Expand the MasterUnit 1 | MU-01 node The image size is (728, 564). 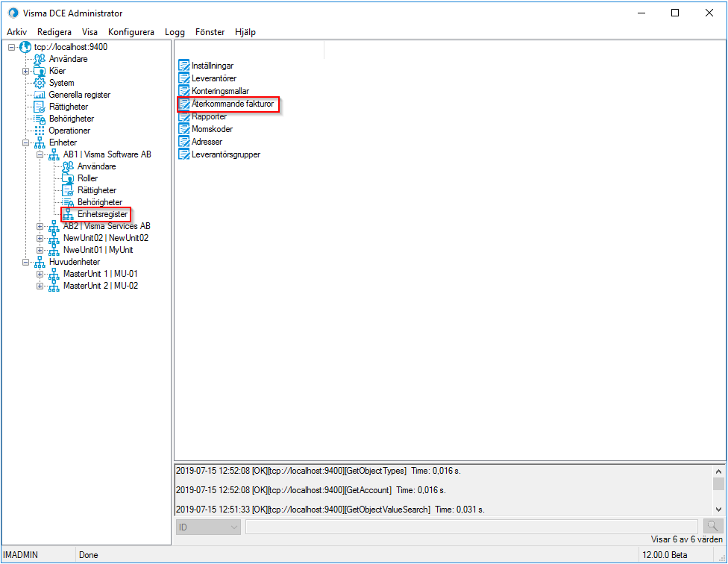pyautogui.click(x=39, y=274)
